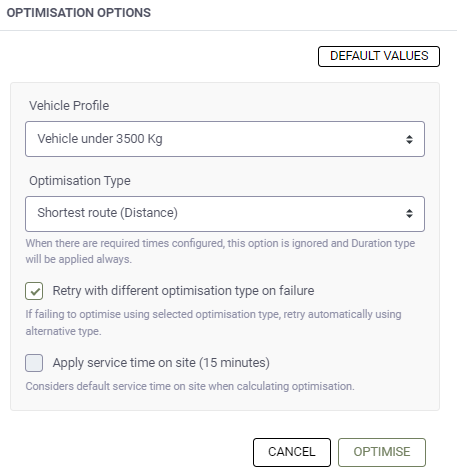Click the Optimisation Options dialog title

pos(79,13)
